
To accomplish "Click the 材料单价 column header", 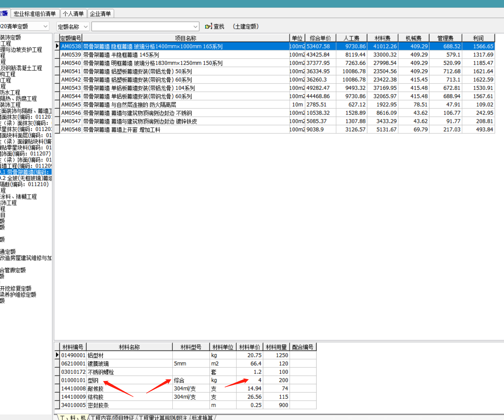I will 250,347.
